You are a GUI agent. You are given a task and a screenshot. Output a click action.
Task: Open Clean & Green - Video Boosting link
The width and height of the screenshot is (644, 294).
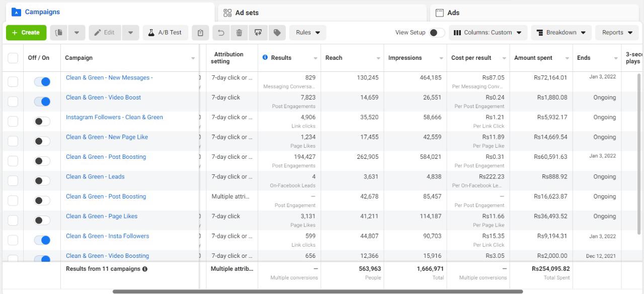(107, 256)
